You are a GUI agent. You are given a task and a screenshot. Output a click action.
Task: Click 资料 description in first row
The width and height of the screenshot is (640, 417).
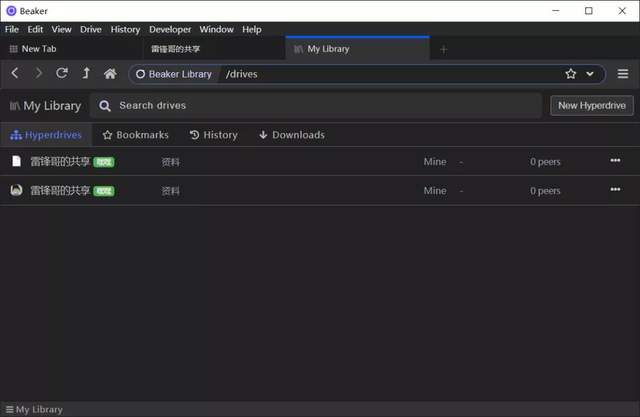tap(170, 162)
